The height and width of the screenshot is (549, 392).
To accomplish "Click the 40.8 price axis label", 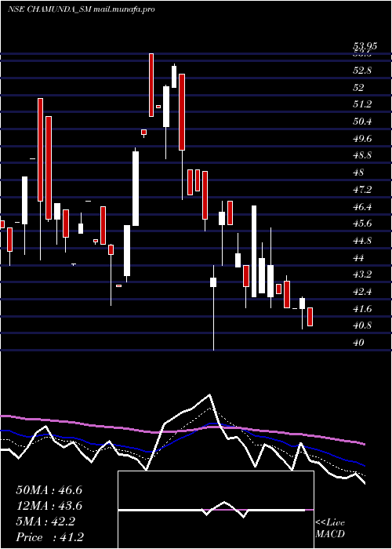I will coord(361,325).
